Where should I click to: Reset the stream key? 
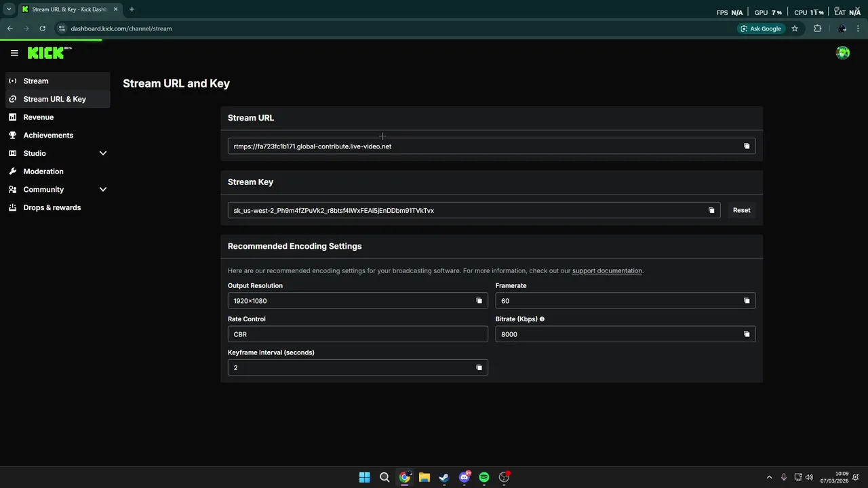[741, 210]
